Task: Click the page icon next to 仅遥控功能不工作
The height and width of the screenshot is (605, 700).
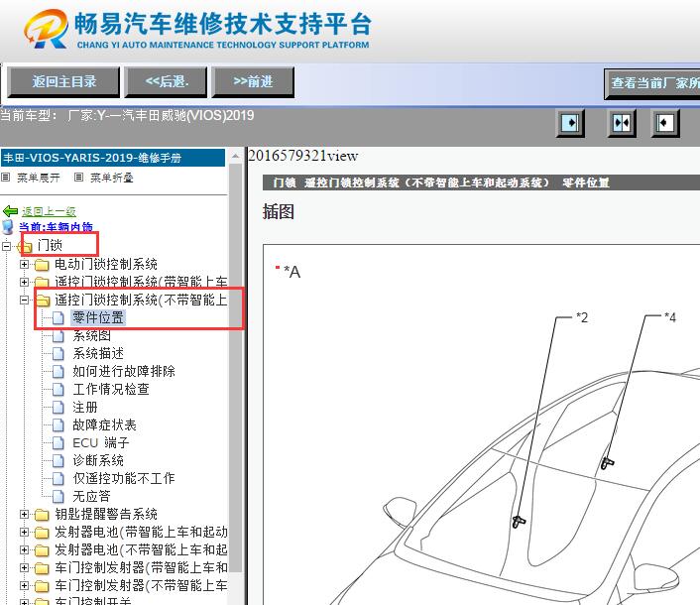Action: 58,479
